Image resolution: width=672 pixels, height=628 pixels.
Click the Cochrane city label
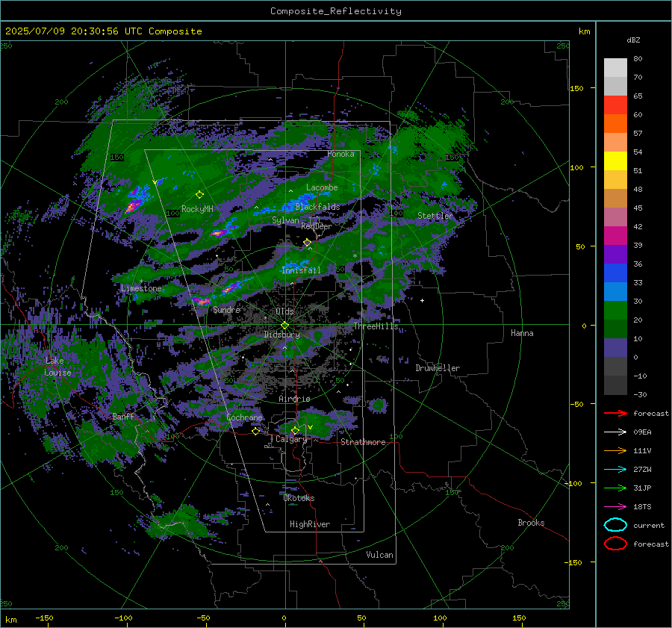pyautogui.click(x=244, y=417)
